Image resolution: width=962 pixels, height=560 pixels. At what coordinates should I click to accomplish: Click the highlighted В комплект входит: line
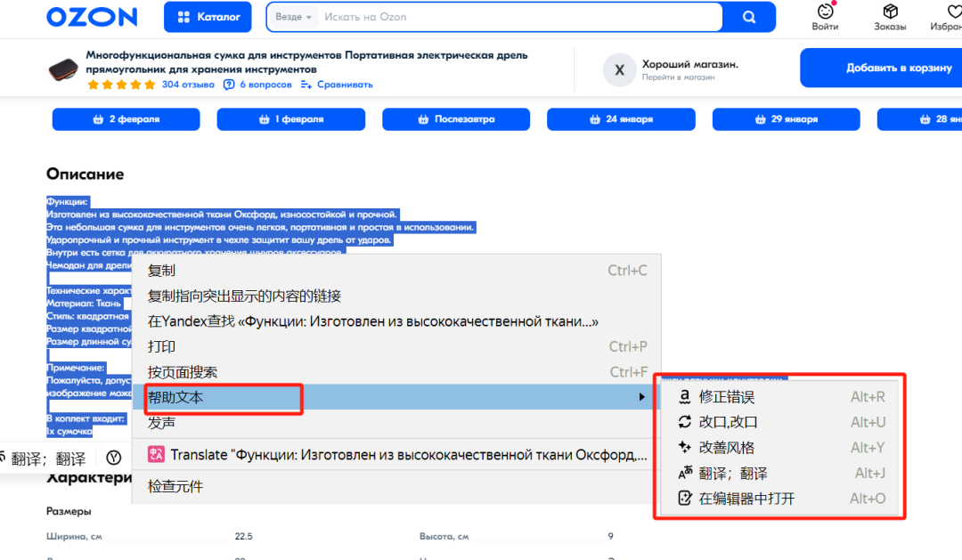(x=86, y=418)
